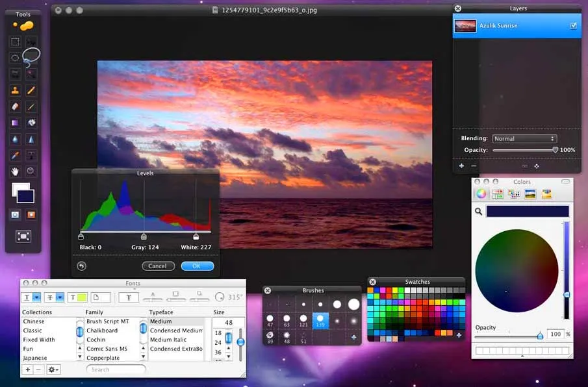Select the Clone Stamp tool
The image size is (588, 387).
click(x=15, y=91)
